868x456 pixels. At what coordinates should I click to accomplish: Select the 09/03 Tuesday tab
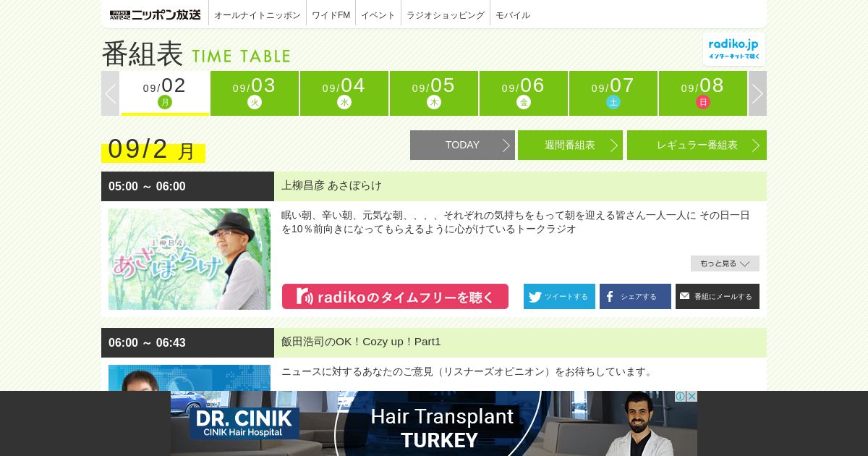pyautogui.click(x=255, y=93)
